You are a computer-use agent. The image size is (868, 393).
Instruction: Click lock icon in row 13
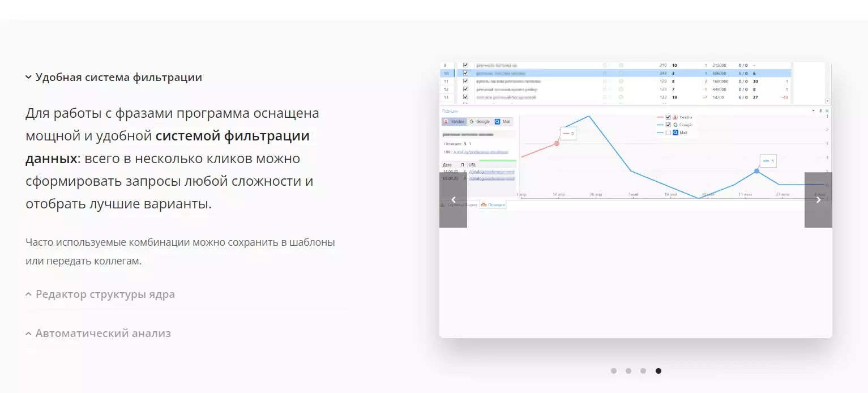(605, 97)
